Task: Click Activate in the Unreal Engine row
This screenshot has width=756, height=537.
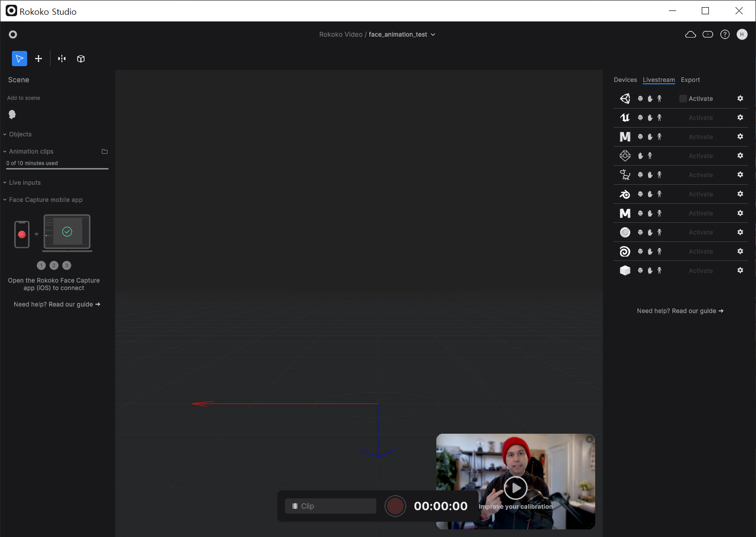Action: coord(701,118)
